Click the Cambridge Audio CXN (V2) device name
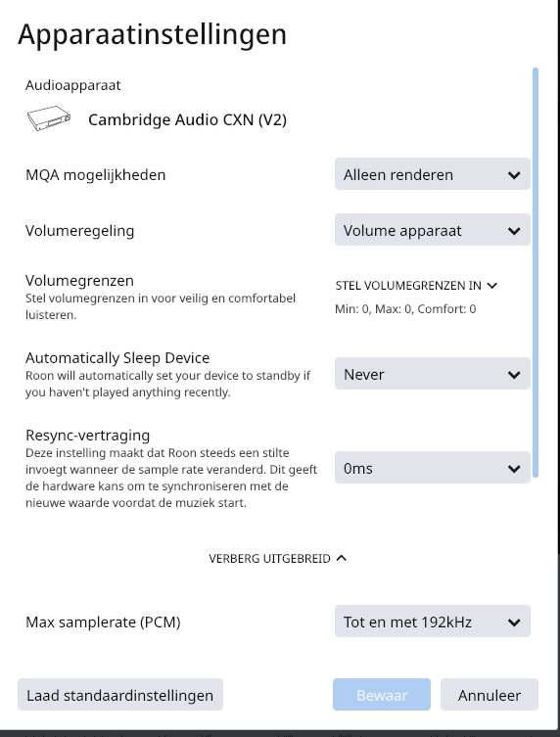This screenshot has height=737, width=560. click(187, 119)
